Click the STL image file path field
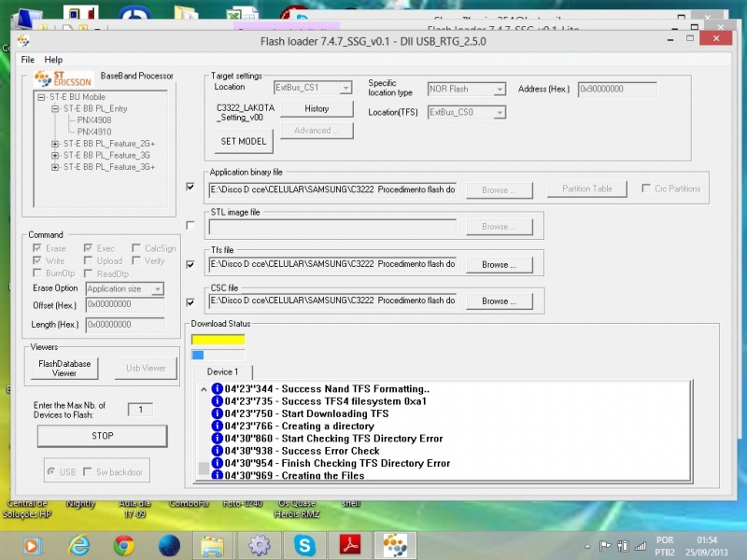The width and height of the screenshot is (747, 560). [x=332, y=227]
